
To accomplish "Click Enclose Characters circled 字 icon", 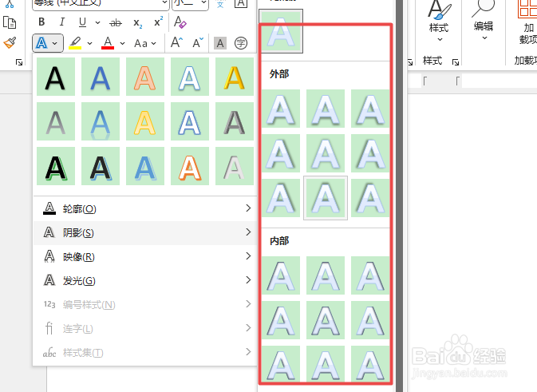I will pyautogui.click(x=241, y=43).
